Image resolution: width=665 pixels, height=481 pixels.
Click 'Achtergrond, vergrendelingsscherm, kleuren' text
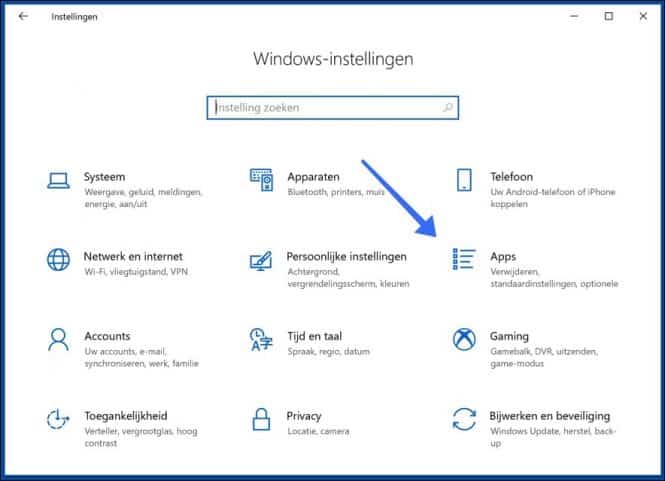coord(348,278)
